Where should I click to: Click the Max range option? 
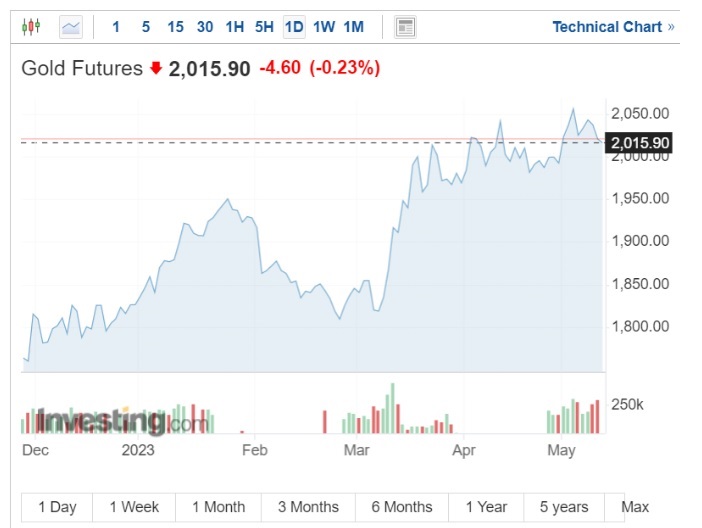(635, 507)
